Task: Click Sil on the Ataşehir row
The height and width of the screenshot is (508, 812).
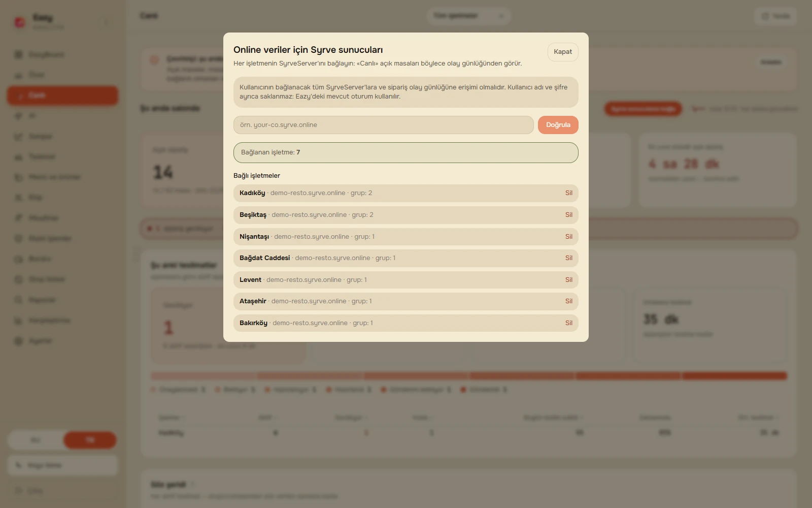Action: coord(569,301)
